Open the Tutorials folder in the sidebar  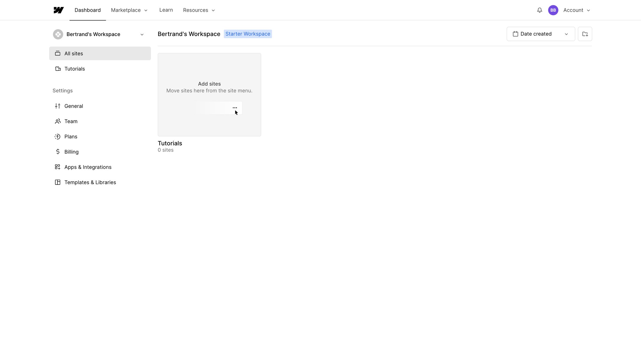click(x=100, y=69)
